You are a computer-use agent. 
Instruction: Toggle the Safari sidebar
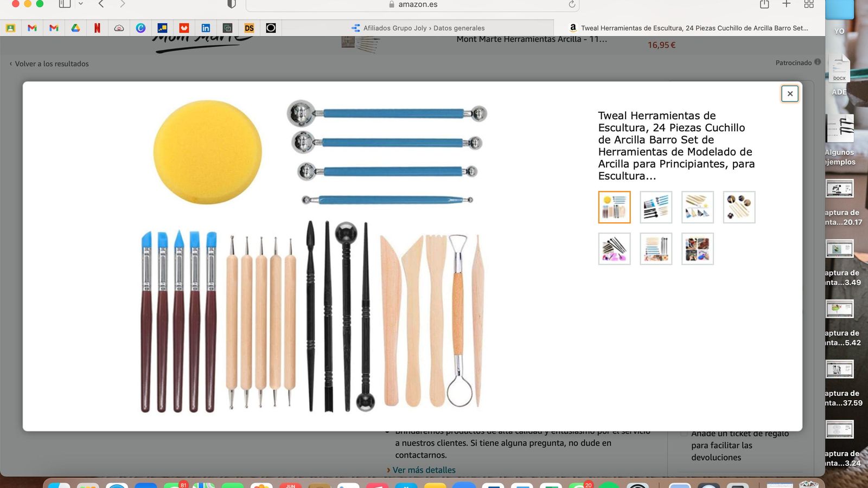pyautogui.click(x=65, y=4)
